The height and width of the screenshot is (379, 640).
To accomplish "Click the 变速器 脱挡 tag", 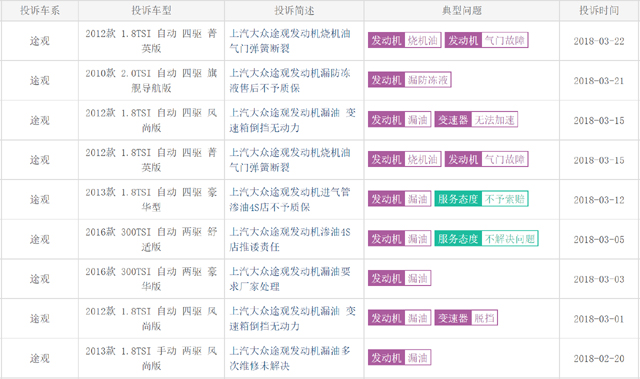I will (466, 318).
